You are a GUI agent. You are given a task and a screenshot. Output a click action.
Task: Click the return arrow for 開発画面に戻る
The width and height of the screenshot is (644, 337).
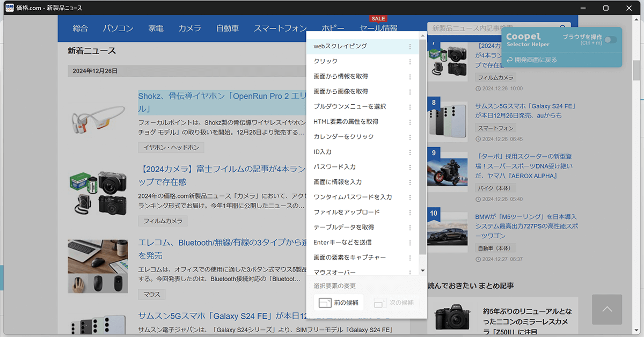509,60
